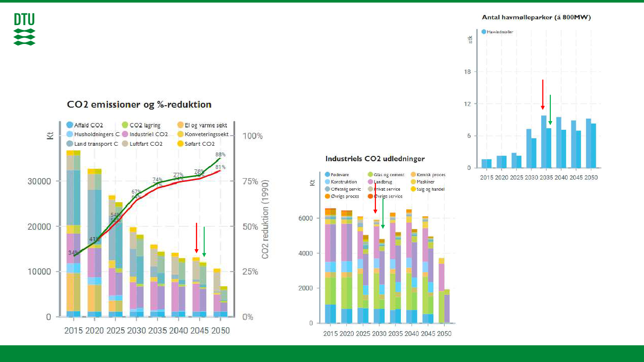Click the Offentlig service legend color dot
Screen dimensions: 644x362
(328, 189)
